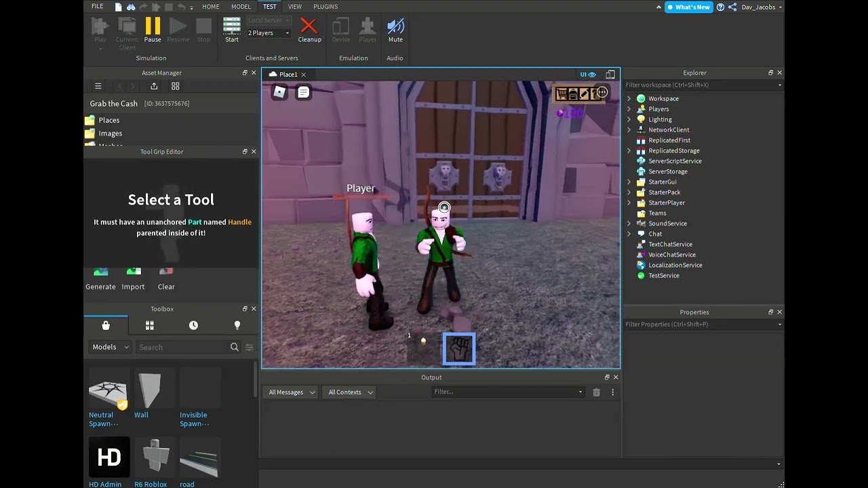
Task: Open the in-game shop cart icon
Action: [561, 94]
